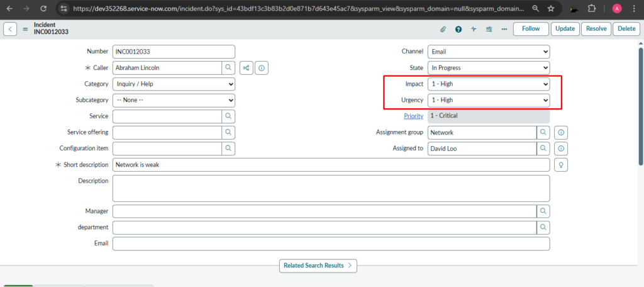Click the attachments paperclip icon
This screenshot has width=644, height=287.
click(x=443, y=29)
